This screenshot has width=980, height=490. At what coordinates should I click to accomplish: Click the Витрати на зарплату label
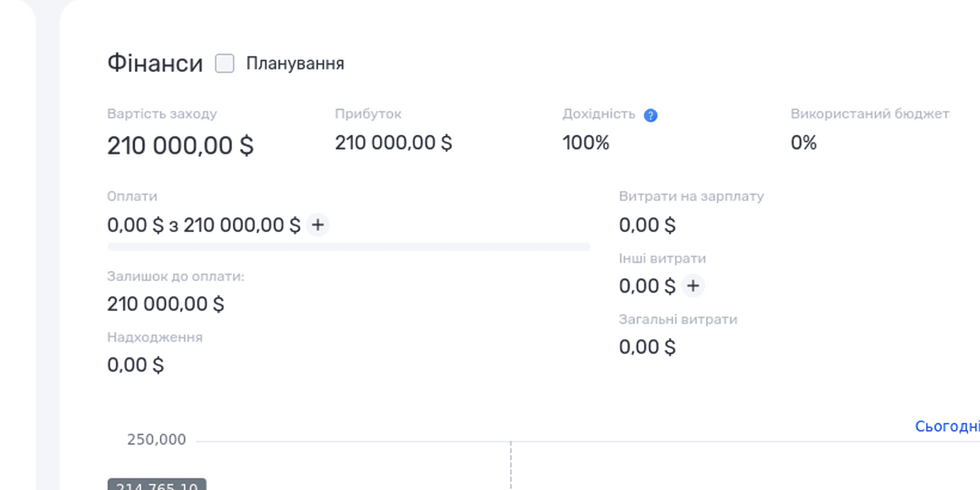(691, 197)
